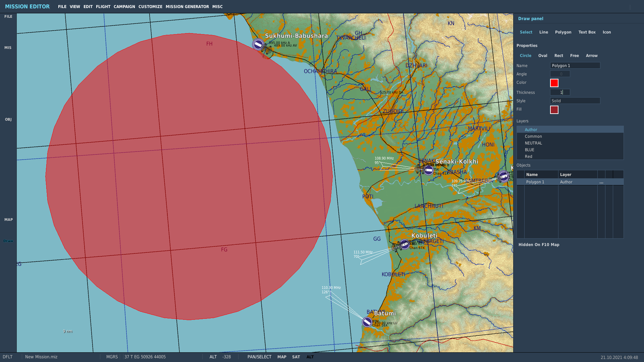Click the disabled Angle field
The width and height of the screenshot is (644, 362).
coord(560,74)
